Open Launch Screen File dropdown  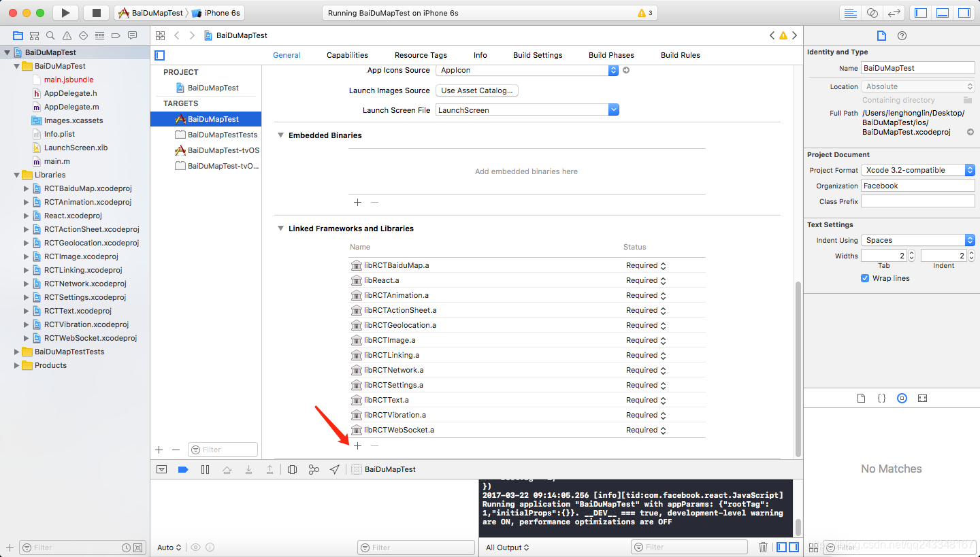(614, 109)
